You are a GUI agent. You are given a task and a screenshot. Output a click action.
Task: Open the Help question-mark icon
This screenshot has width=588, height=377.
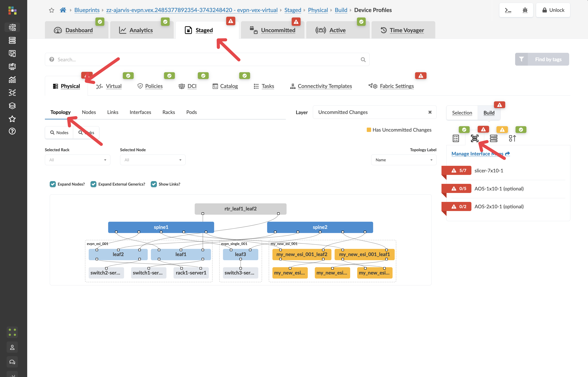coord(12,131)
